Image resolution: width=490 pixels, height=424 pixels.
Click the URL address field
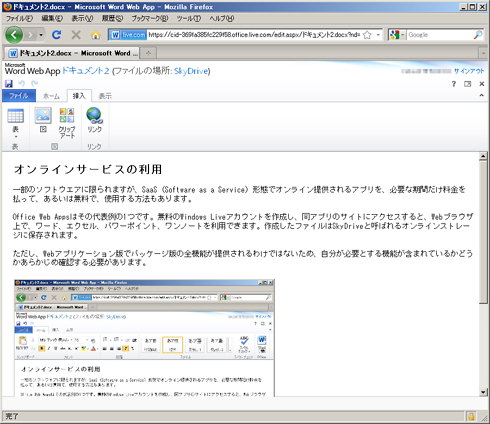click(254, 35)
